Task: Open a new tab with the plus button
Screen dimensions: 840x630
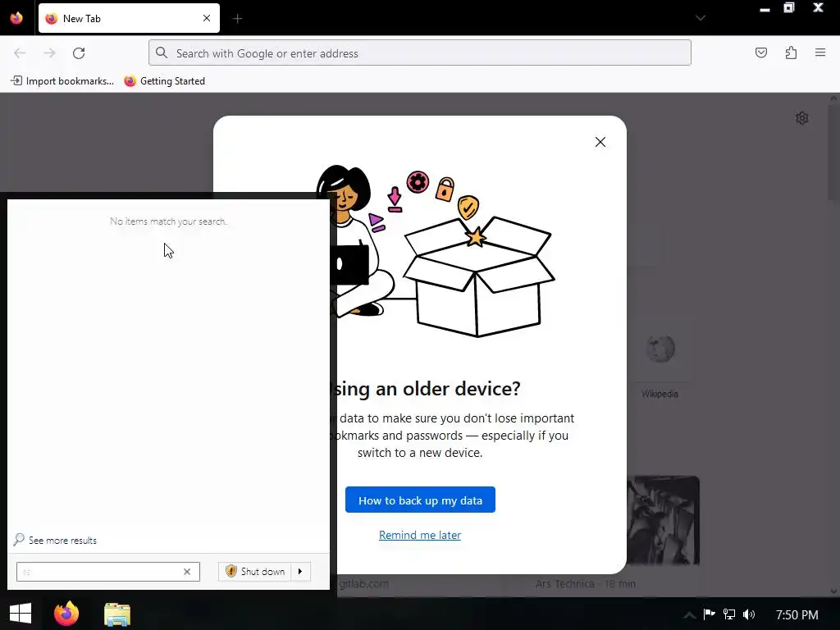Action: (x=237, y=19)
